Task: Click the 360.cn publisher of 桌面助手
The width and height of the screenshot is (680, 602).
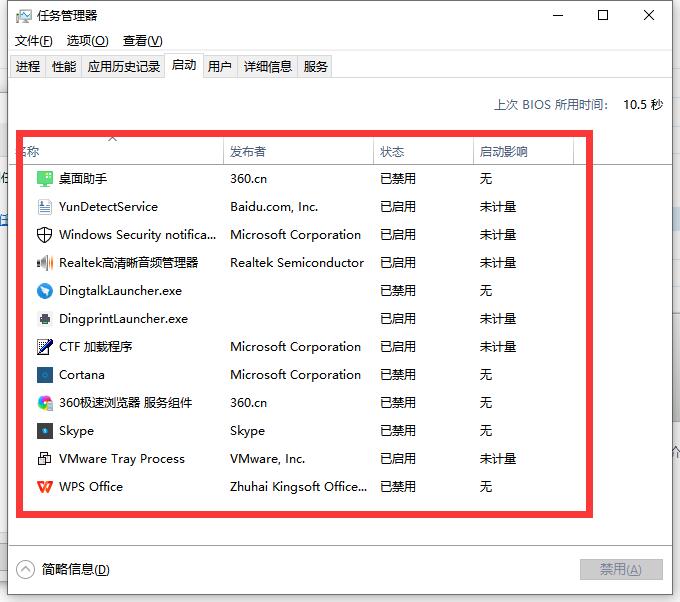Action: (x=248, y=179)
